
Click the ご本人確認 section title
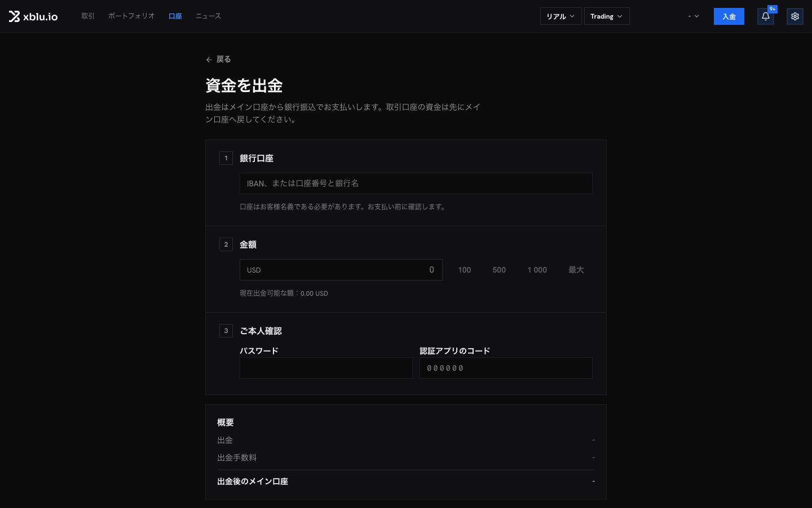(261, 331)
